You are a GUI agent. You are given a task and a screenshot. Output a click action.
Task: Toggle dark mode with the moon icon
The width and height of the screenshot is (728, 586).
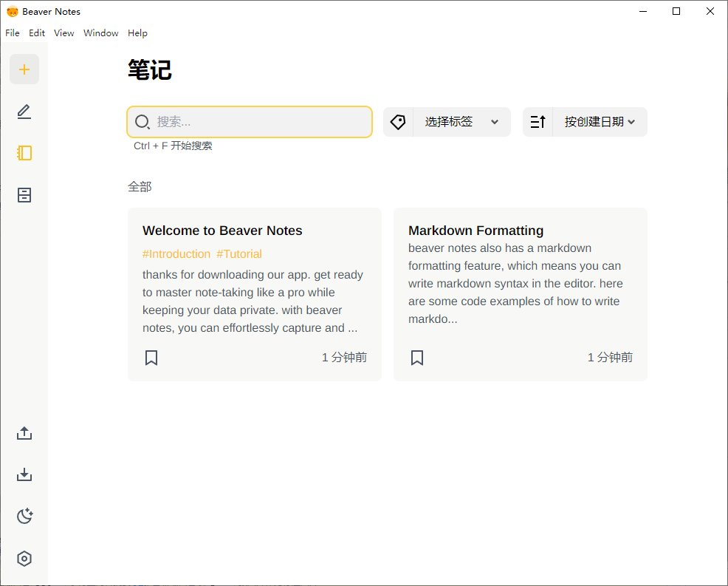pos(24,516)
